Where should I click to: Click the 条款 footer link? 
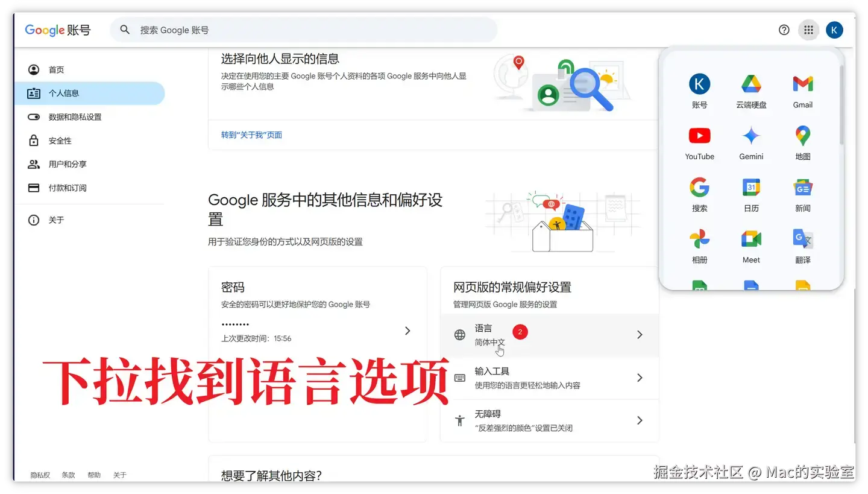coord(68,475)
